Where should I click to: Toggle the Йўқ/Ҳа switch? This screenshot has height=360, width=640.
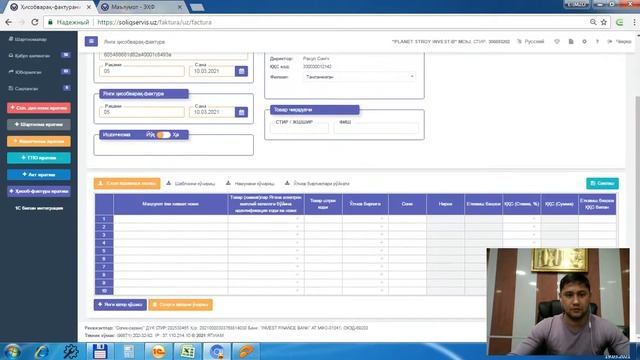tap(163, 135)
